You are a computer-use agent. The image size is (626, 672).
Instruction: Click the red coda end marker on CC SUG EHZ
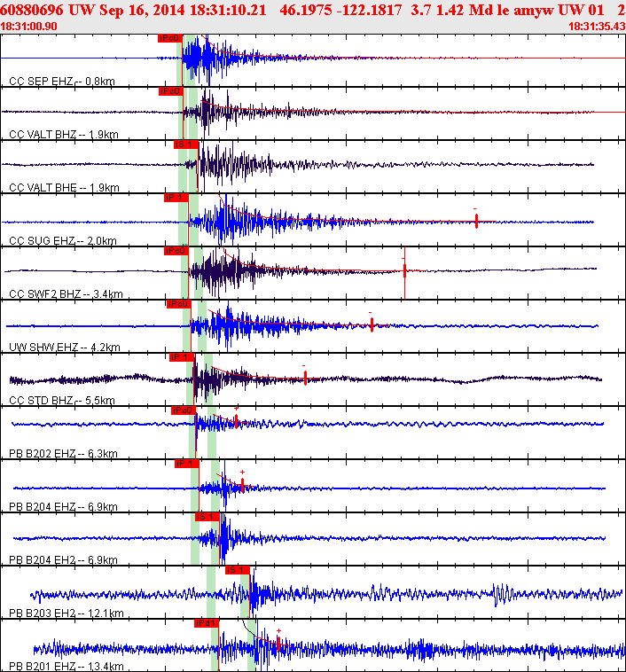(476, 221)
